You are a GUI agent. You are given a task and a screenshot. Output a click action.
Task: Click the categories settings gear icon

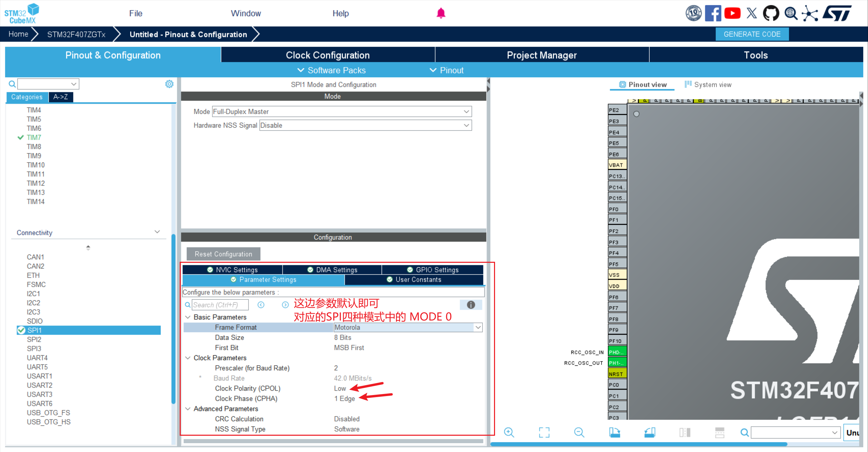[x=169, y=84]
